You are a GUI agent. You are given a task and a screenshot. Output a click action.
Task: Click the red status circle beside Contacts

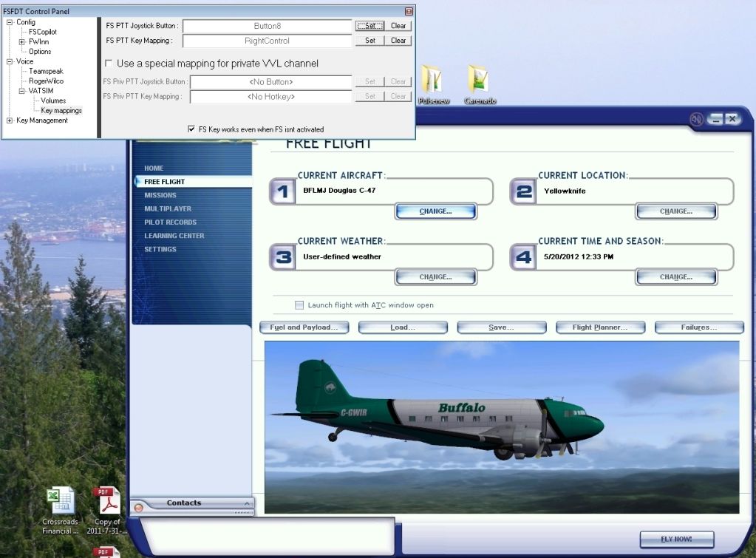(139, 507)
